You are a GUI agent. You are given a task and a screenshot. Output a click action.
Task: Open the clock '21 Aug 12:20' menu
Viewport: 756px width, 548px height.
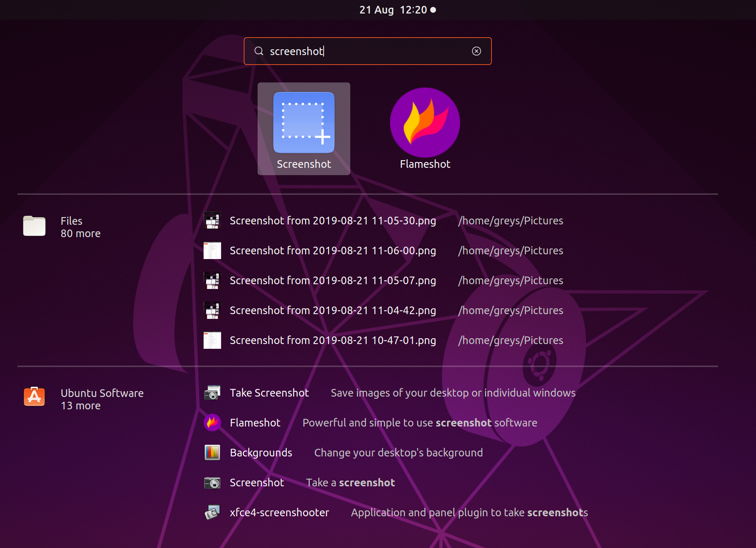pyautogui.click(x=398, y=10)
